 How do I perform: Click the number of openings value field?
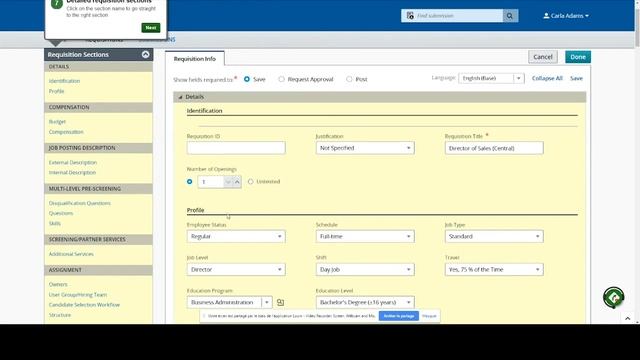click(x=211, y=182)
